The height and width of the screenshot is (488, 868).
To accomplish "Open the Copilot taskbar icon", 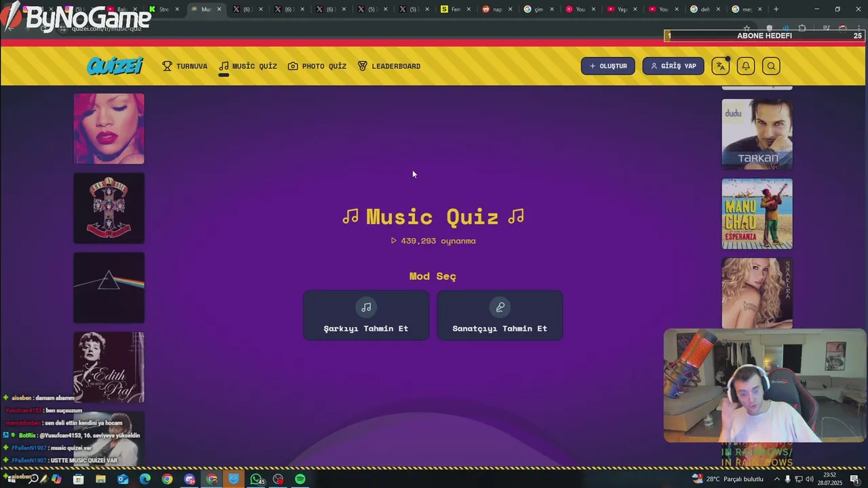I will coord(56,479).
